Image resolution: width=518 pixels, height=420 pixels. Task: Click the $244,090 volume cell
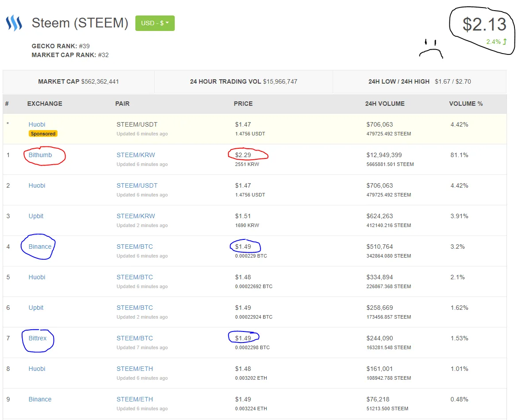coord(380,339)
